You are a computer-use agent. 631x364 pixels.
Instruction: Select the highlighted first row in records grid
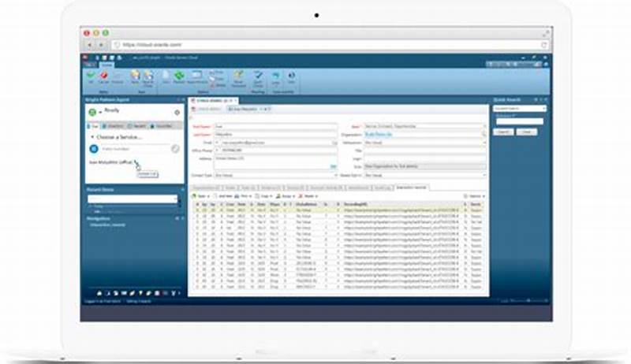338,210
